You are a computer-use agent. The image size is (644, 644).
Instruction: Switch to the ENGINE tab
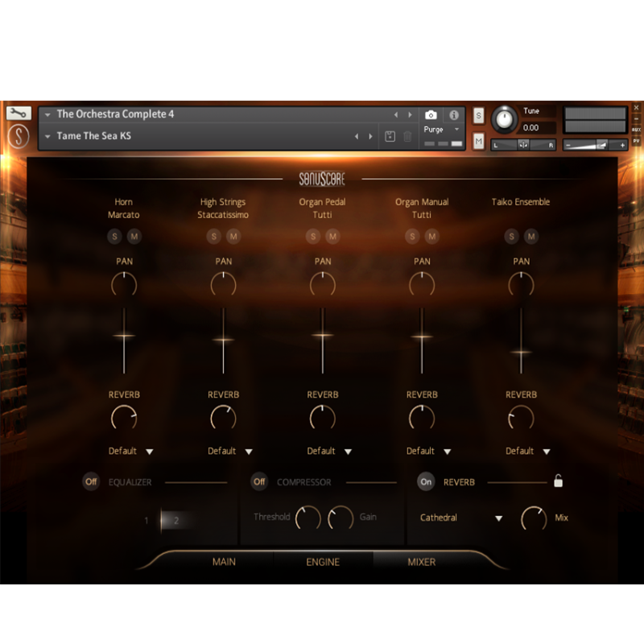click(323, 562)
